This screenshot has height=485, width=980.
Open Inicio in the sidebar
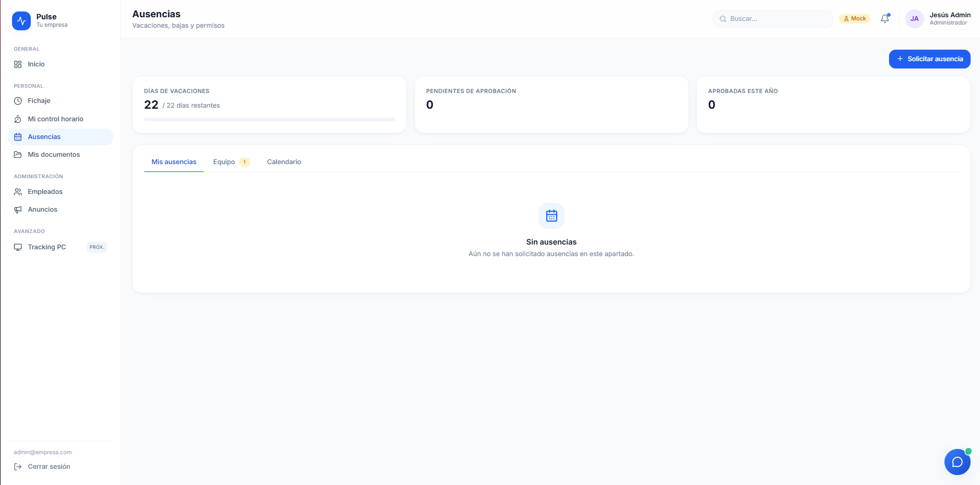[x=61, y=64]
